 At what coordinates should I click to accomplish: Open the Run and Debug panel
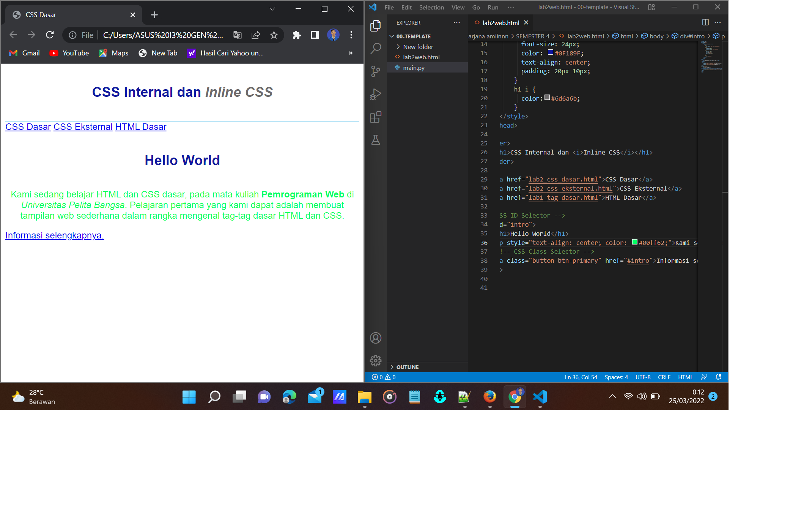tap(375, 94)
